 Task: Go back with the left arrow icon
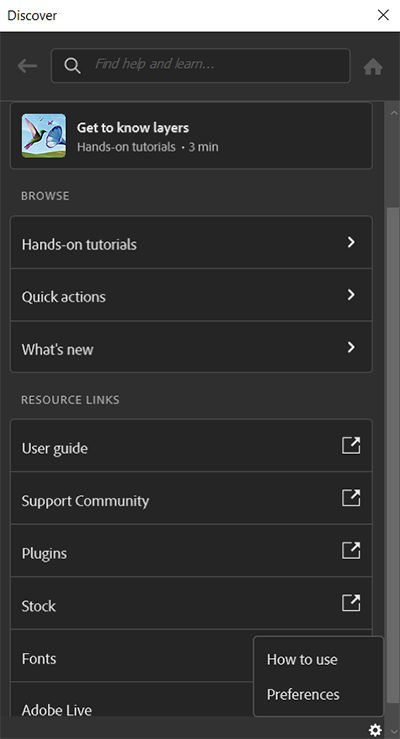click(27, 66)
